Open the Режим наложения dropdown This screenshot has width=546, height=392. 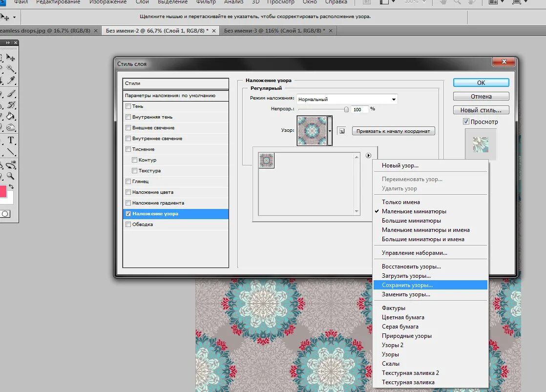(347, 99)
